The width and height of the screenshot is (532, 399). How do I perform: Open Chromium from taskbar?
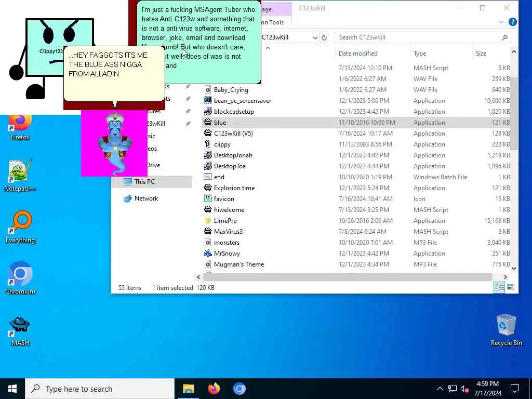point(239,389)
